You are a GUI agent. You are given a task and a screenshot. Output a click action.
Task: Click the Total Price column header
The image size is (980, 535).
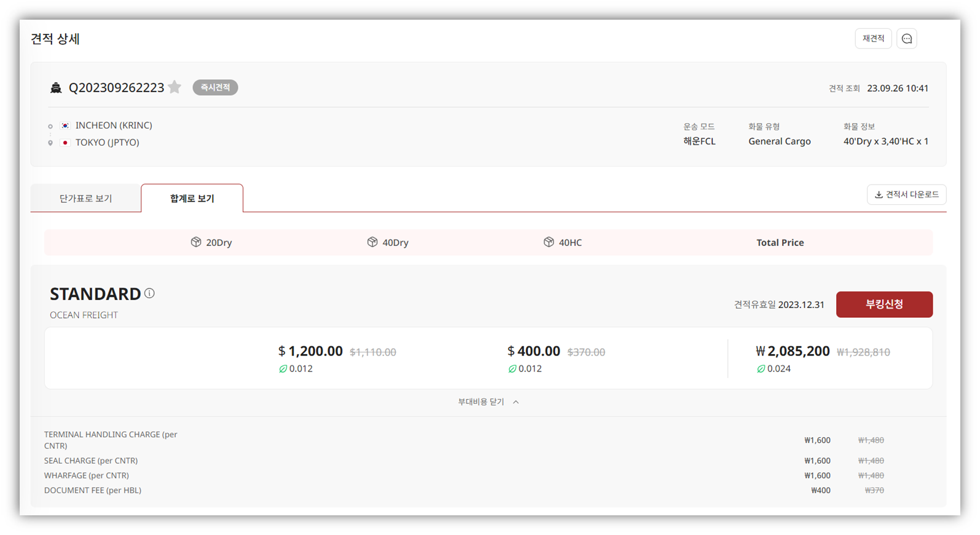click(780, 243)
